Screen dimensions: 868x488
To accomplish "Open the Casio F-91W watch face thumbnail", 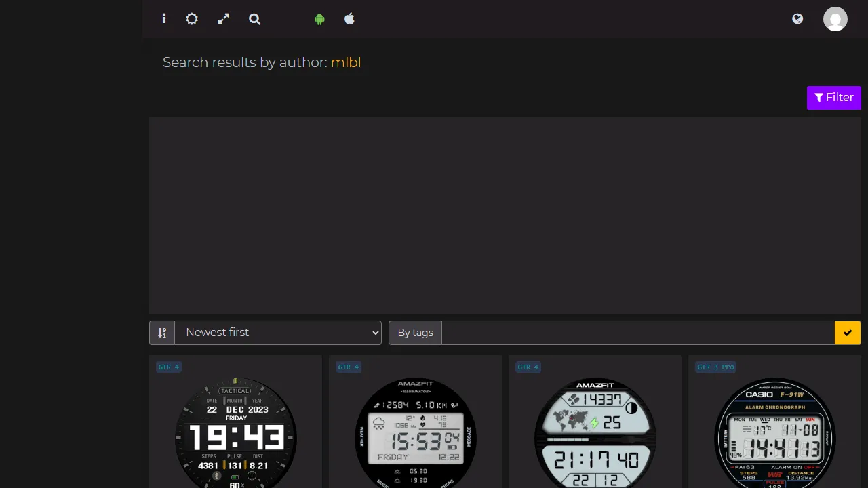I will (775, 434).
